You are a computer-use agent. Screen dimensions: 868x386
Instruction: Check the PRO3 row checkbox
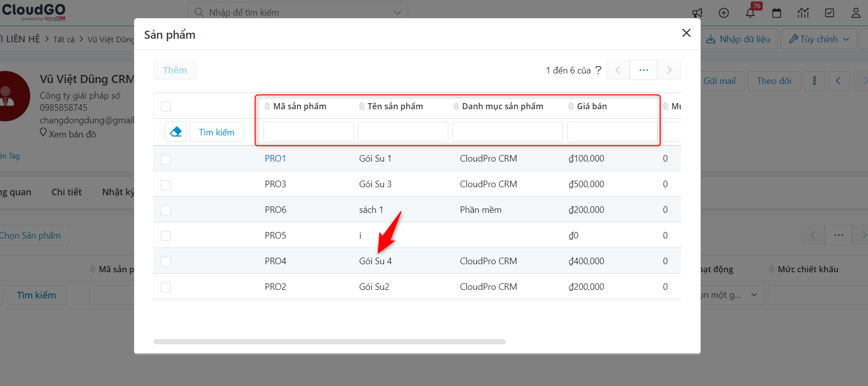coord(166,185)
